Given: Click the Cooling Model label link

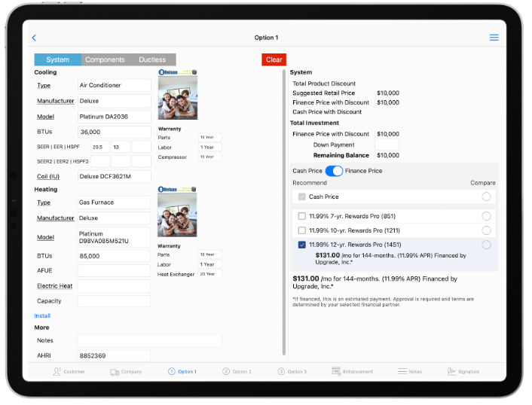Looking at the screenshot, I should click(45, 117).
